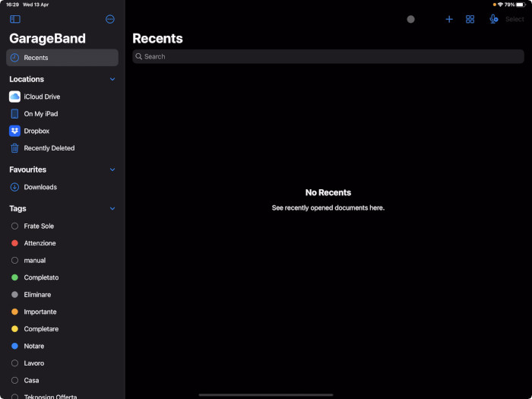Image resolution: width=532 pixels, height=399 pixels.
Task: Open the sidebar more options ellipsis
Action: [110, 19]
